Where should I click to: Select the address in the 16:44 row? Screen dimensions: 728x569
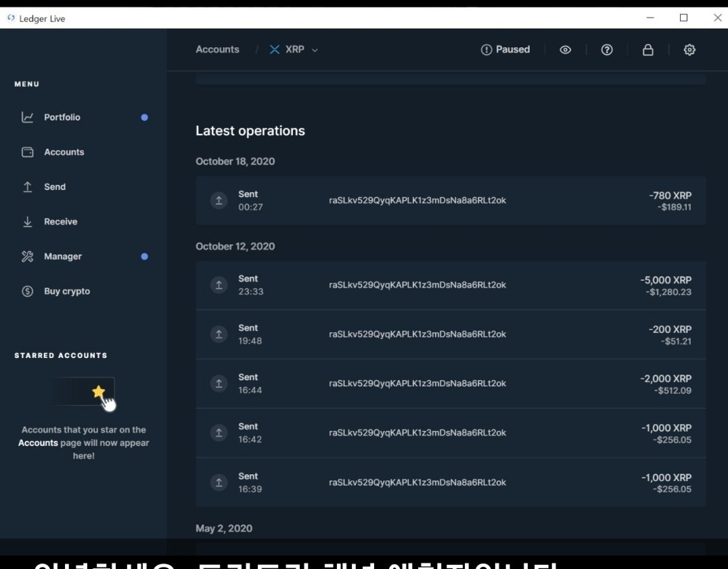point(417,384)
